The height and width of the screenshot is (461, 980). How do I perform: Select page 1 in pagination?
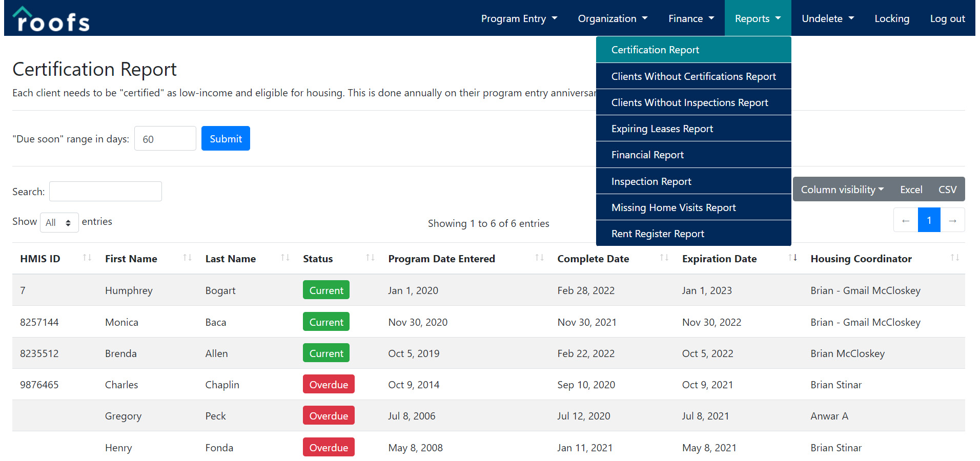929,220
